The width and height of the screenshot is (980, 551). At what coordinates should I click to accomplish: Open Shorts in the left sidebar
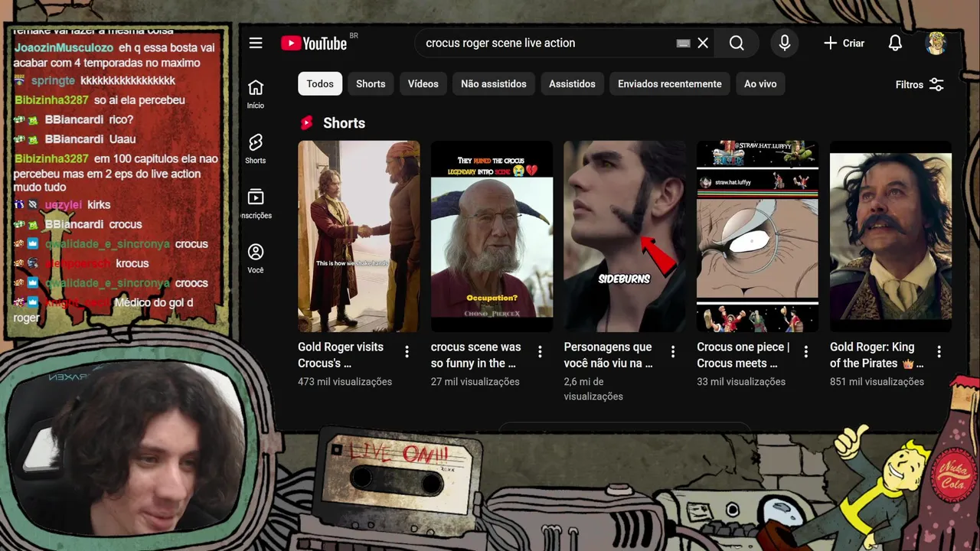[256, 149]
